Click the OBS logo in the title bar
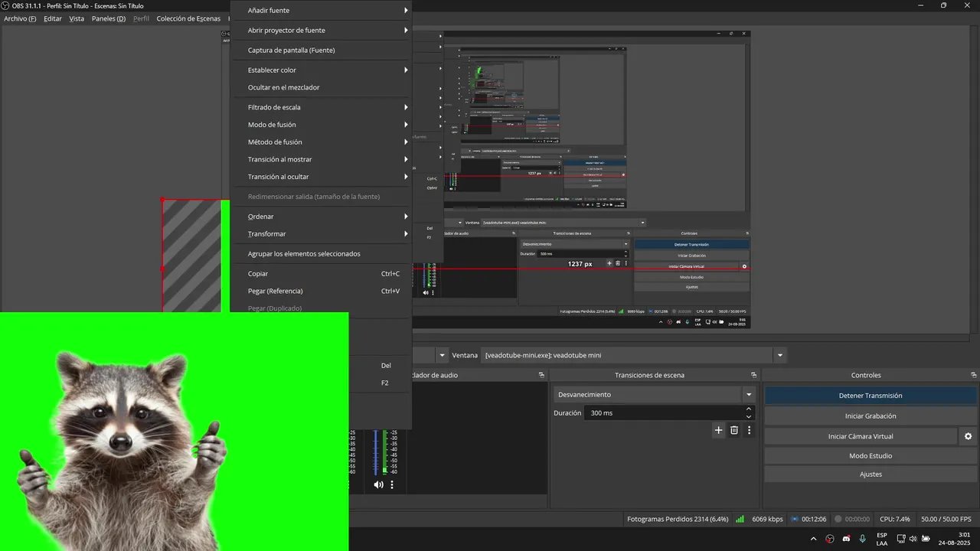Viewport: 980px width, 551px height. click(6, 5)
